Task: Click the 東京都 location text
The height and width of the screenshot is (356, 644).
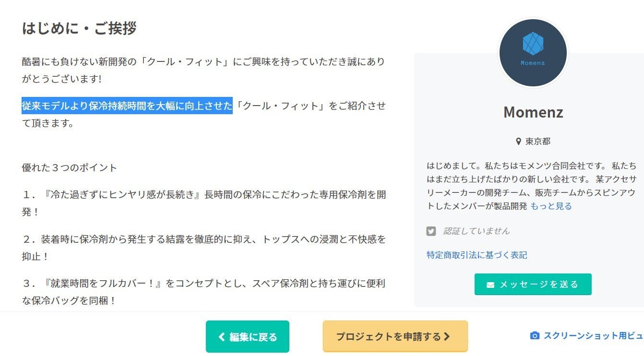Action: [x=538, y=142]
